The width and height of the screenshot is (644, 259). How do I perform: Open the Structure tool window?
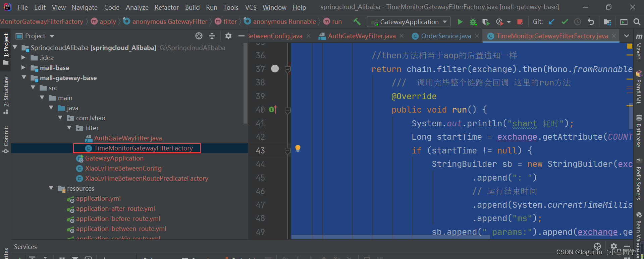click(6, 95)
